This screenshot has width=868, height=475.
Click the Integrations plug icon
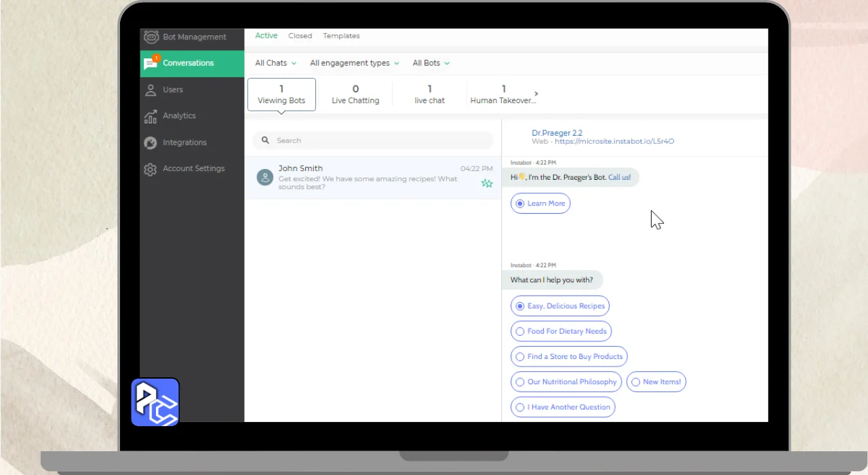coord(151,142)
